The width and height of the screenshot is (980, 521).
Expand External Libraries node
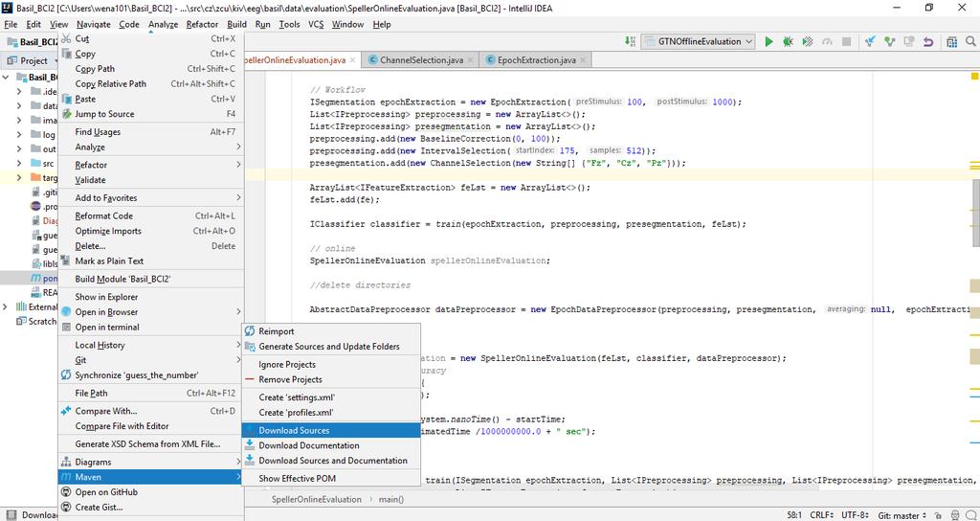pyautogui.click(x=6, y=306)
